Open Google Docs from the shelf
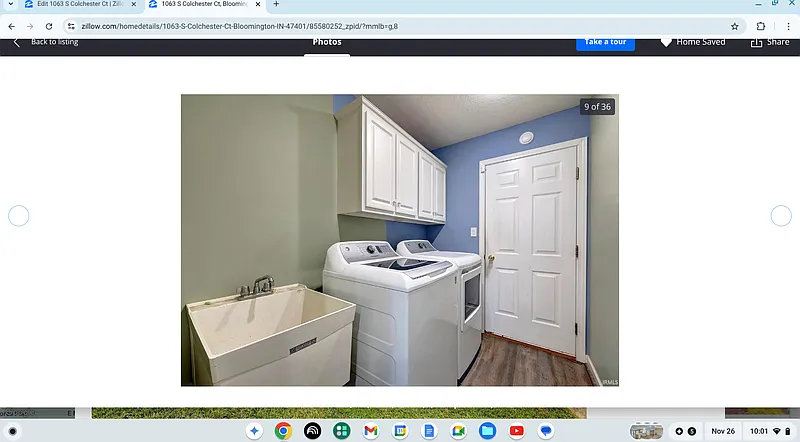Viewport: 800px width, 442px height. [x=429, y=431]
